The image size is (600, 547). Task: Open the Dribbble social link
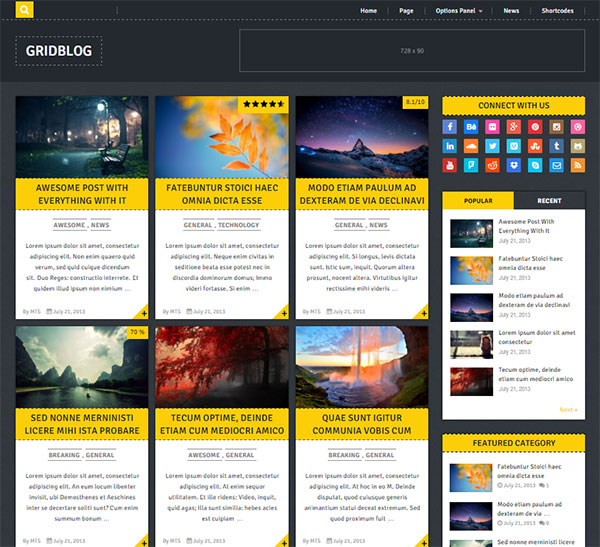[578, 127]
